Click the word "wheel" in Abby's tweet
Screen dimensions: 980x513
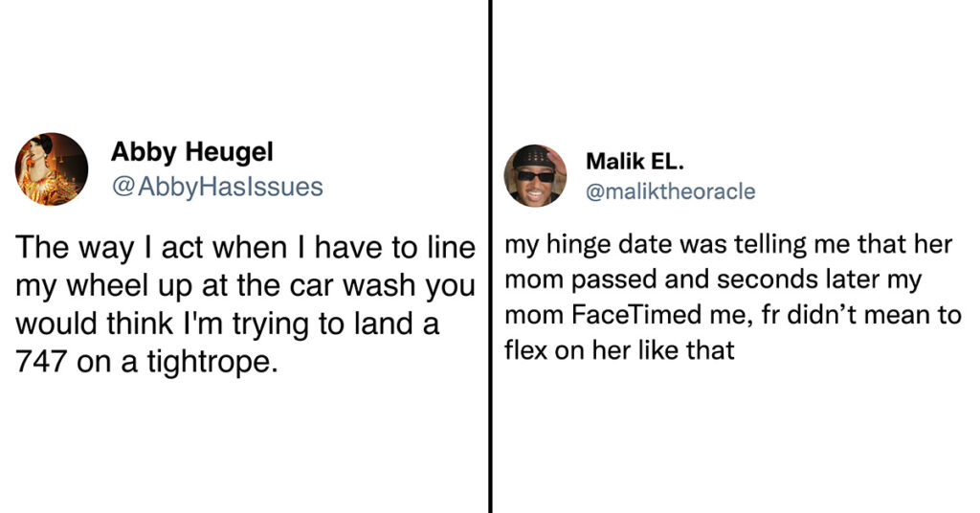102,285
